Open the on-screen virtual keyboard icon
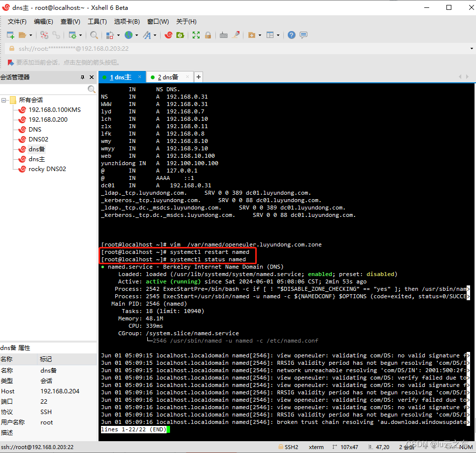This screenshot has width=476, height=453. (x=224, y=35)
